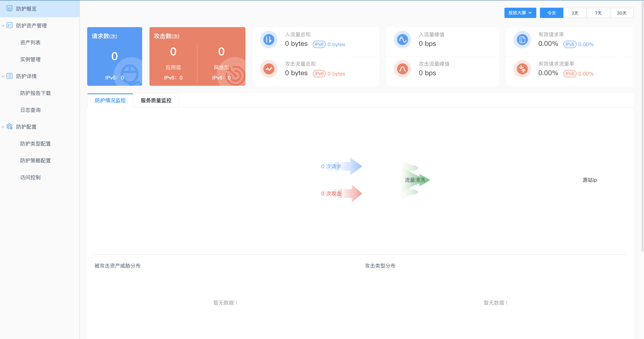Click the 防护资产管理 list icon
The width and height of the screenshot is (644, 339).
[10, 25]
